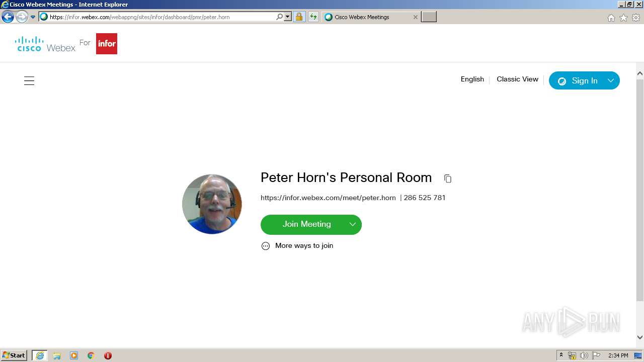Click the Internet Explorer title bar icon
The width and height of the screenshot is (644, 362).
point(5,5)
